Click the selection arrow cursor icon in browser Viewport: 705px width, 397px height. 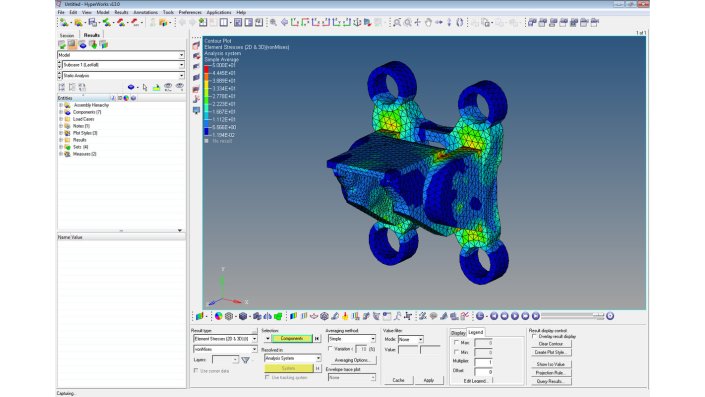click(x=145, y=87)
